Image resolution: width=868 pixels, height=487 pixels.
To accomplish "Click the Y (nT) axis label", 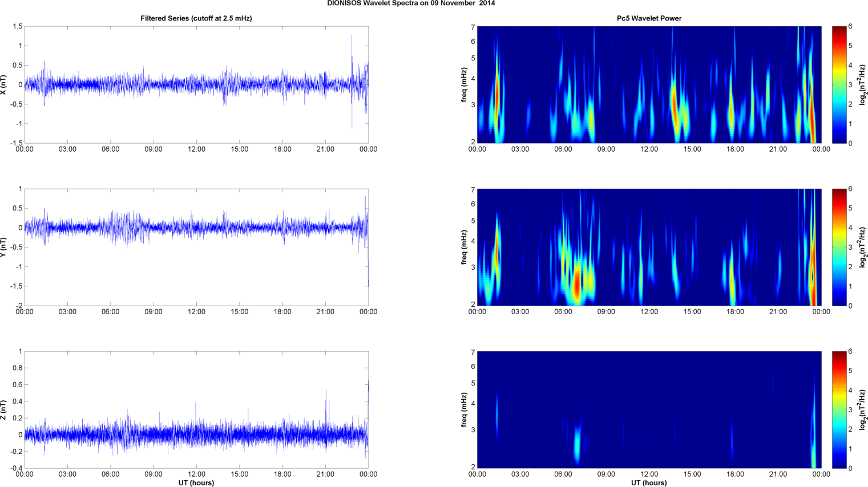I will tap(4, 247).
